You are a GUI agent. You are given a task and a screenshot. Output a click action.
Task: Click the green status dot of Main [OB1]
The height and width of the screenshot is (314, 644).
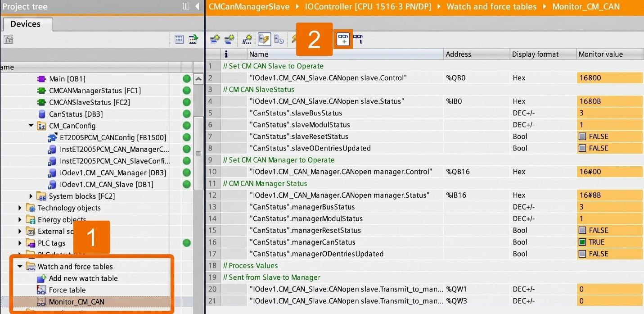coord(186,79)
